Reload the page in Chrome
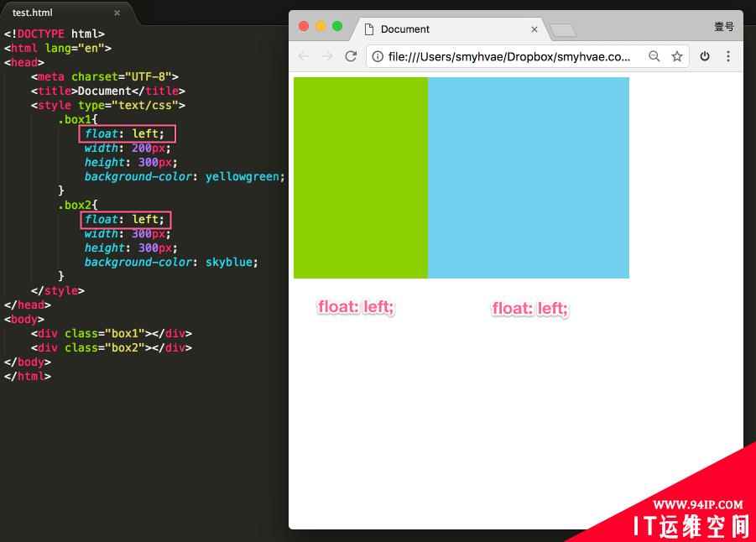 (351, 56)
